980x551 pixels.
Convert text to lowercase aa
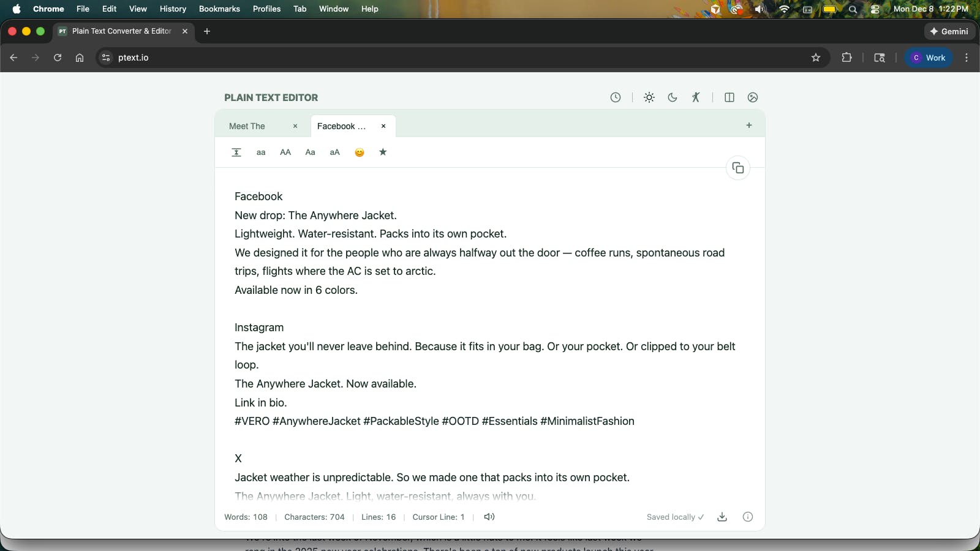[261, 152]
